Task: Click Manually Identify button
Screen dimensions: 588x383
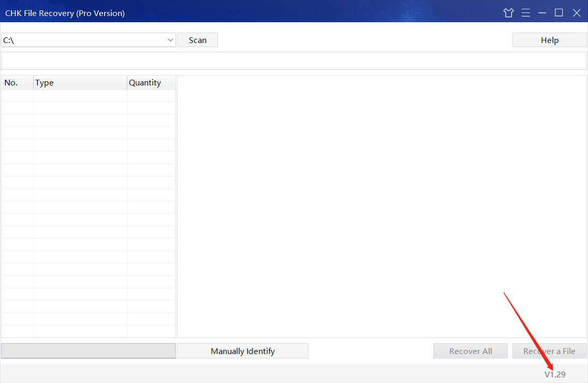Action: tap(243, 351)
